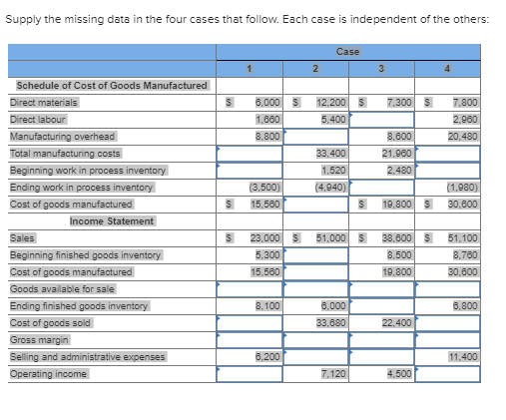
Task: Select Case 3 Direct labour blank field
Action: (x=381, y=120)
